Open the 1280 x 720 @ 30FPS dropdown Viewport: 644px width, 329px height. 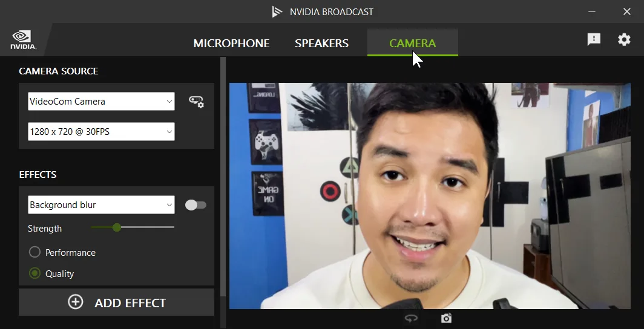(x=101, y=132)
